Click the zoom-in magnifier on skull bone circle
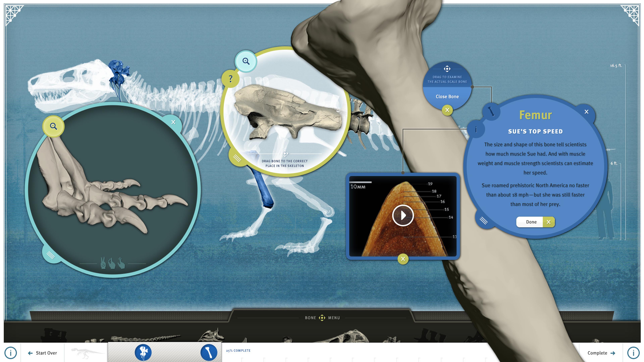 coord(246,61)
